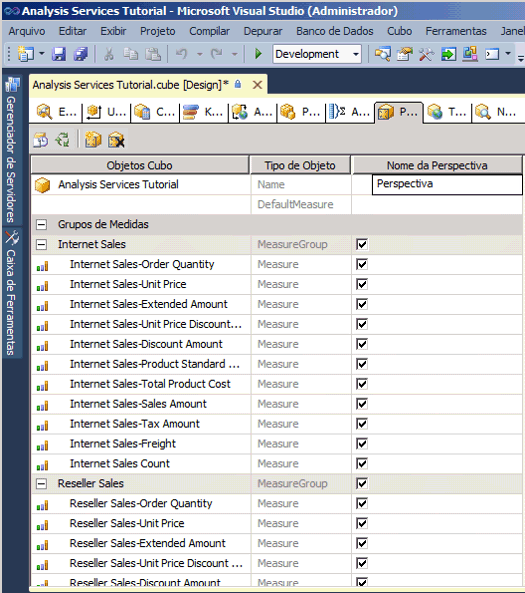Click the Objetos Cubo column header
Viewport: 525px width, 593px height.
coord(140,165)
